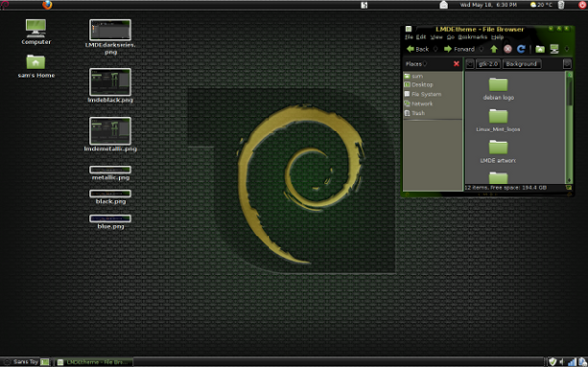Select the Linux_Mint_logos folder

pos(498,120)
